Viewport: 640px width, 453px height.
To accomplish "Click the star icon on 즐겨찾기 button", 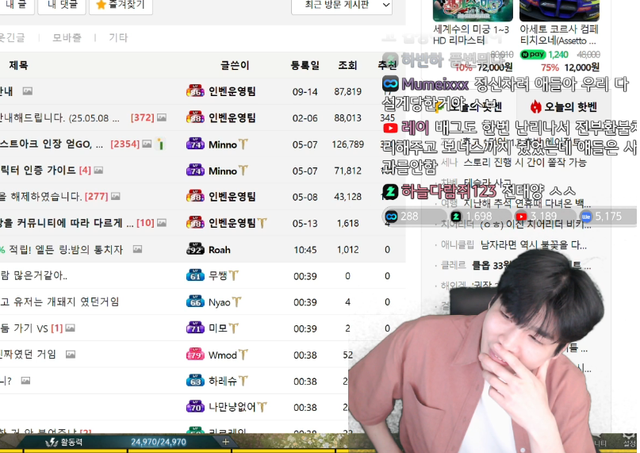I will [x=99, y=6].
